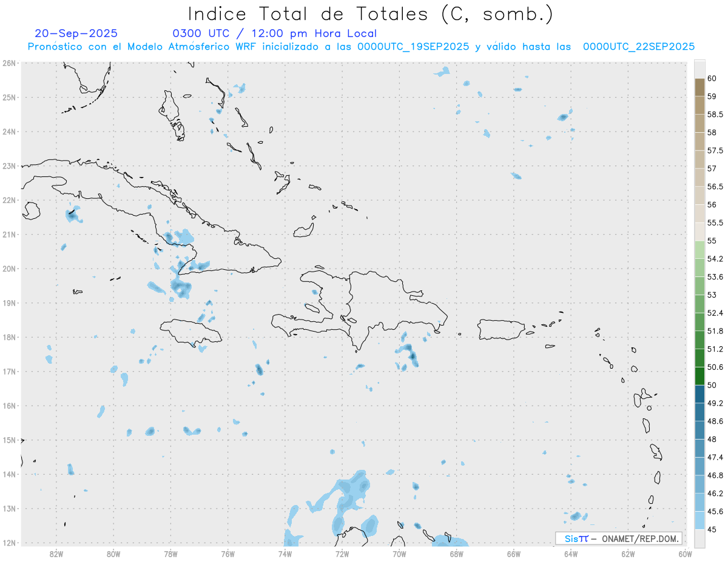This screenshot has height=562, width=728.
Task: Click the colorbar label '60'
Action: tap(712, 78)
